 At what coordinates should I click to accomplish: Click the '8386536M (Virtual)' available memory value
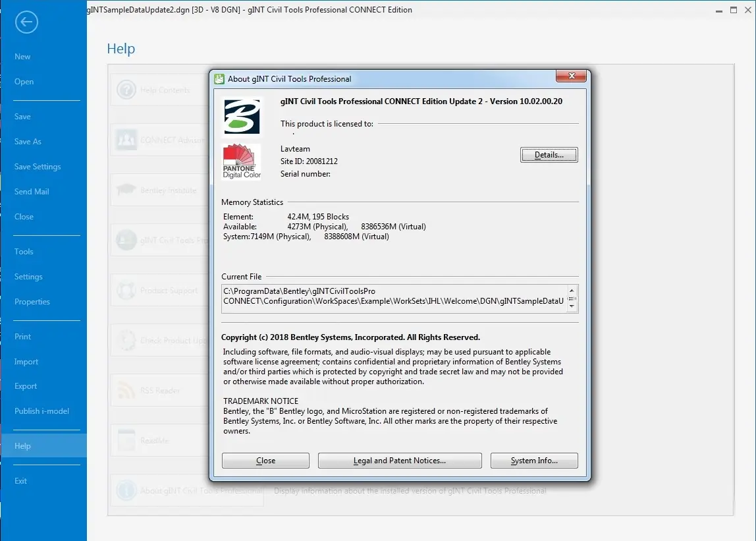(x=393, y=226)
